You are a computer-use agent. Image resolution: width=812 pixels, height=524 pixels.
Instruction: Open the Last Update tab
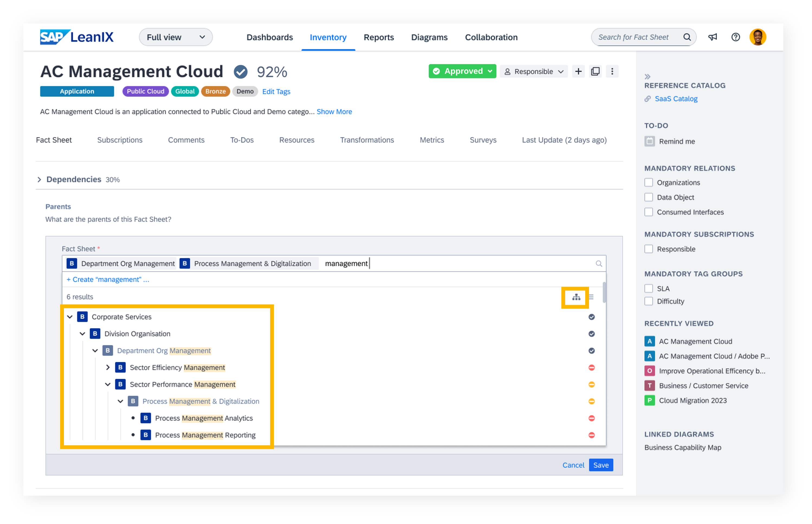point(564,140)
